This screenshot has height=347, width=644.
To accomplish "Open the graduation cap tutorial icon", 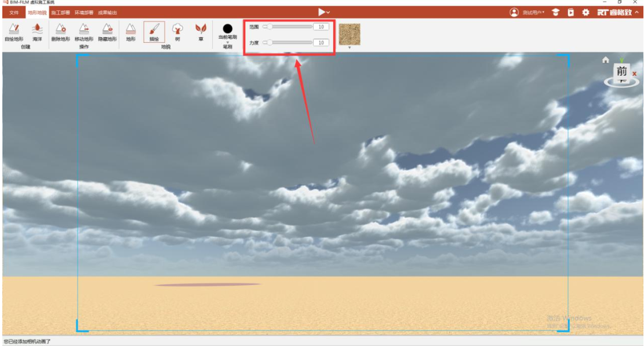I will click(x=555, y=12).
